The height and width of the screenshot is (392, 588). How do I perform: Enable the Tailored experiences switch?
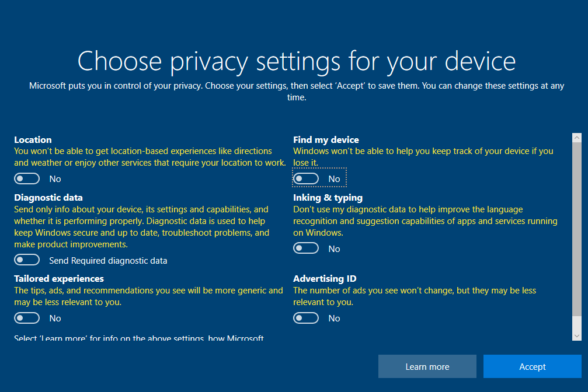(27, 318)
